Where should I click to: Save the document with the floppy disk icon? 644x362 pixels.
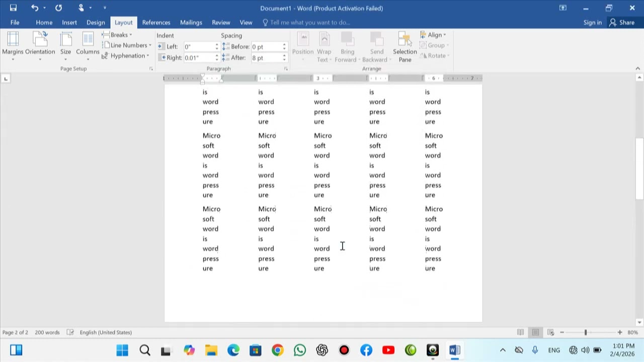tap(13, 8)
